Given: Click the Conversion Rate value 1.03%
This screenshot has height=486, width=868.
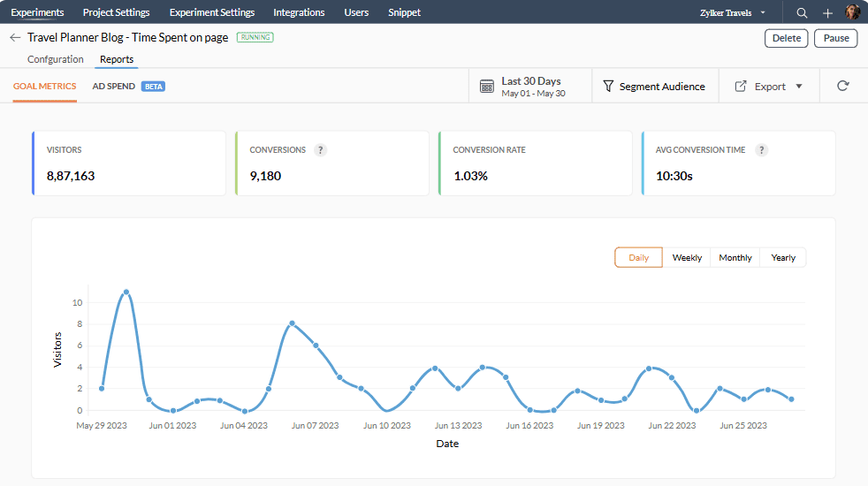Looking at the screenshot, I should (x=470, y=176).
